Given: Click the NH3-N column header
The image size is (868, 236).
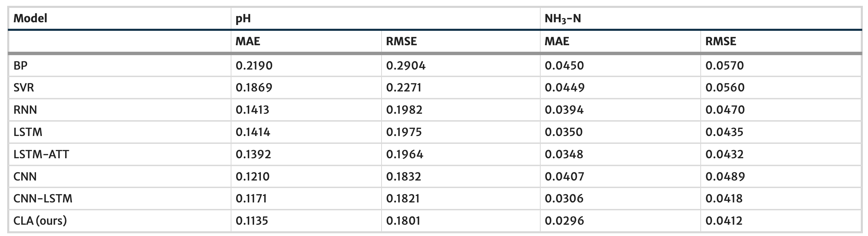Looking at the screenshot, I should (x=563, y=18).
